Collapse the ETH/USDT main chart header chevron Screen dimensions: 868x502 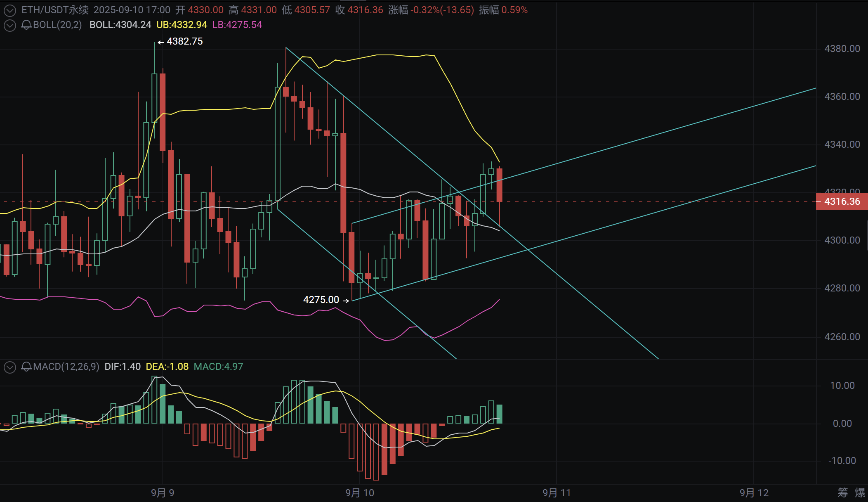point(10,10)
